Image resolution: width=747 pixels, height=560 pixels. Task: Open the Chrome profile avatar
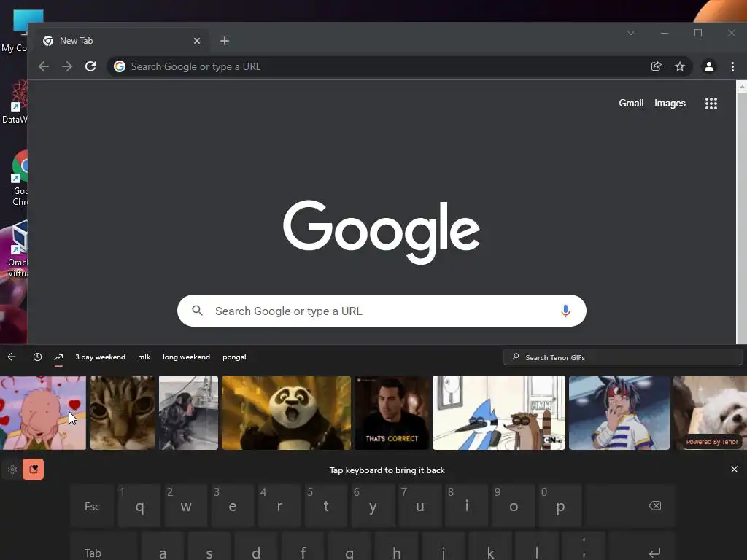(x=709, y=66)
